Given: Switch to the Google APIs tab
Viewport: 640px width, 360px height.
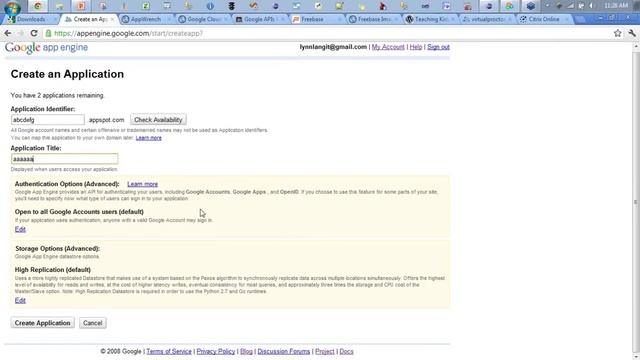Looking at the screenshot, I should coord(259,19).
